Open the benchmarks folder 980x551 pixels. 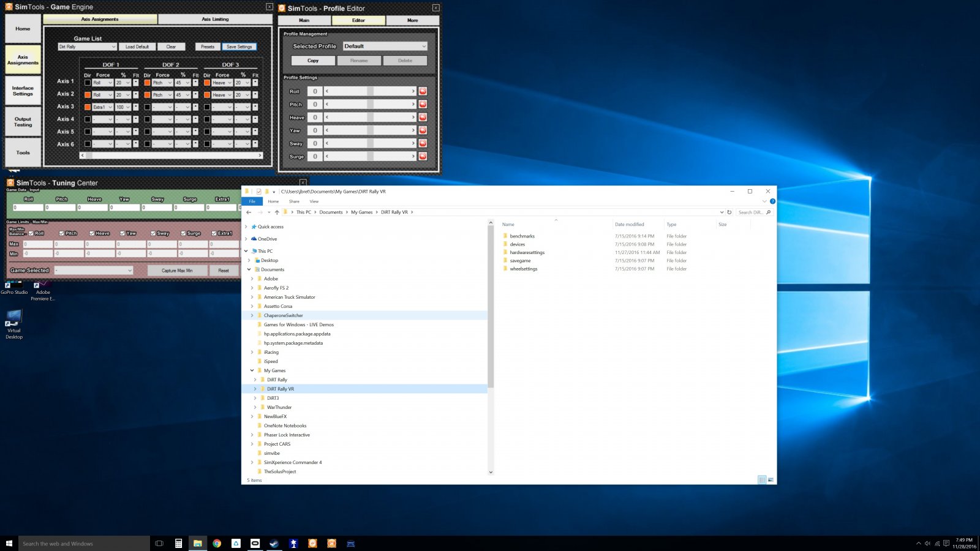pyautogui.click(x=522, y=236)
